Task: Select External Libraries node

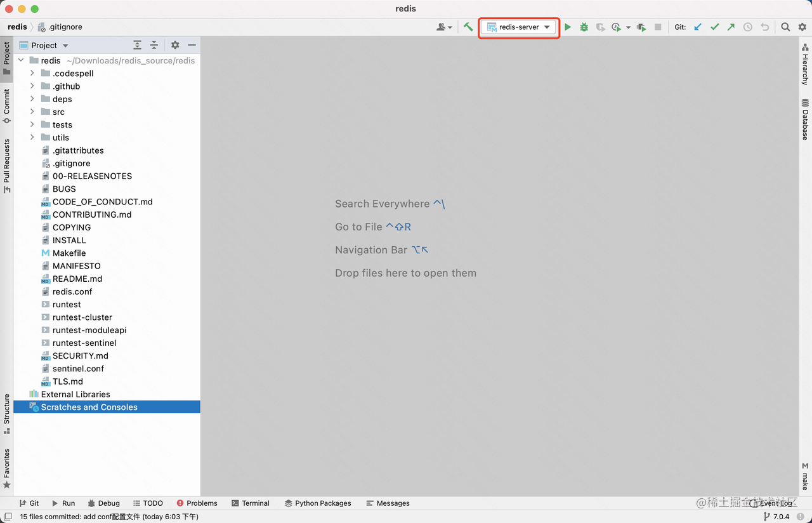Action: point(75,394)
